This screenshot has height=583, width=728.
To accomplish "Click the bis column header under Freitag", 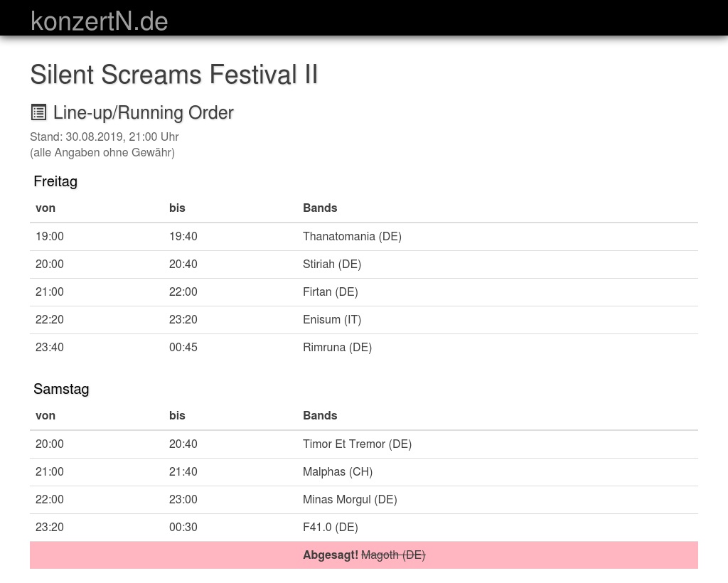I will pos(177,208).
